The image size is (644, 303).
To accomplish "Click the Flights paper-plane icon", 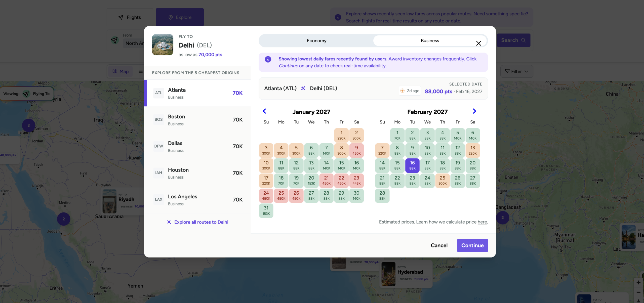I will 121,17.
